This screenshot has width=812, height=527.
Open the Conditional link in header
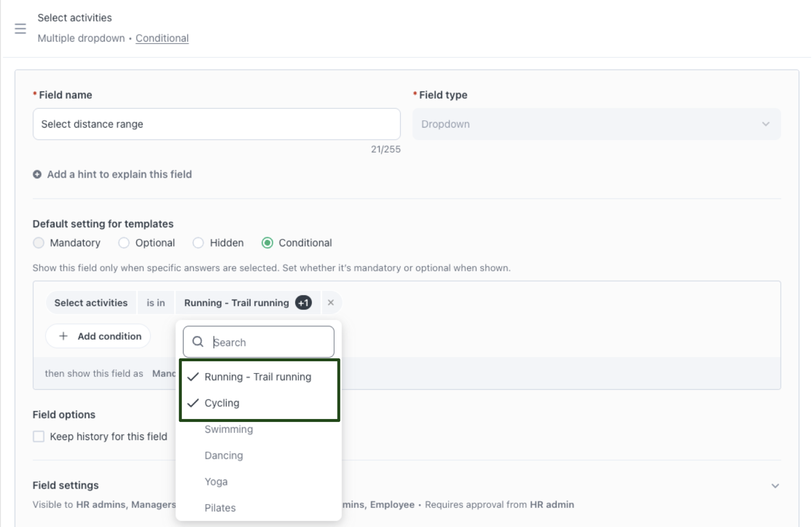click(x=162, y=38)
